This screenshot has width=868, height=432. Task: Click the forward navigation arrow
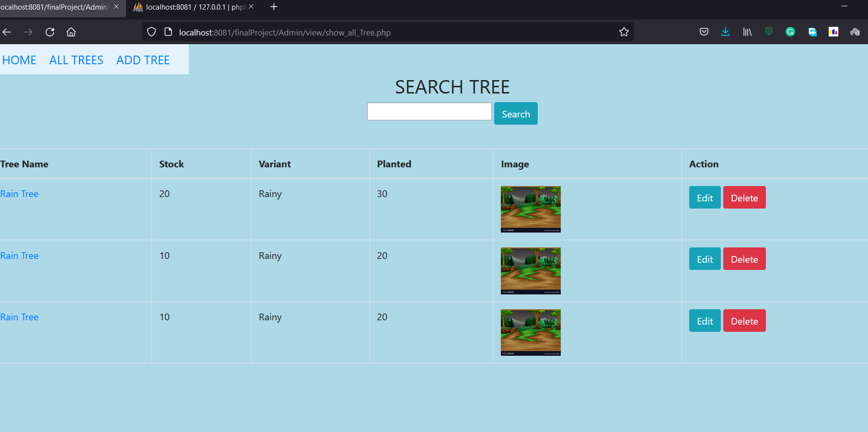pos(28,32)
